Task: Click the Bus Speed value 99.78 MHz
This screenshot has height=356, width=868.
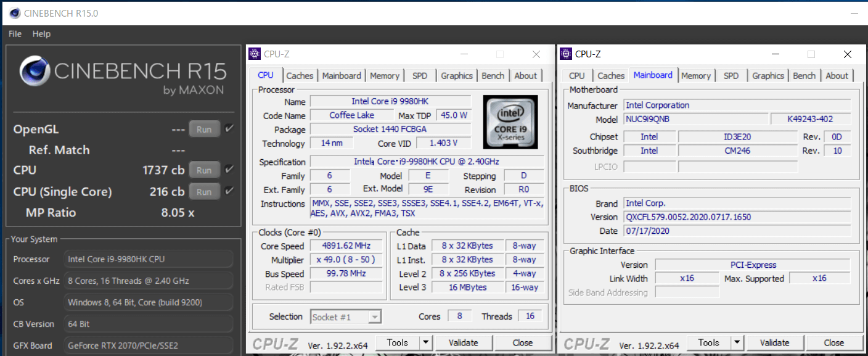Action: (346, 274)
